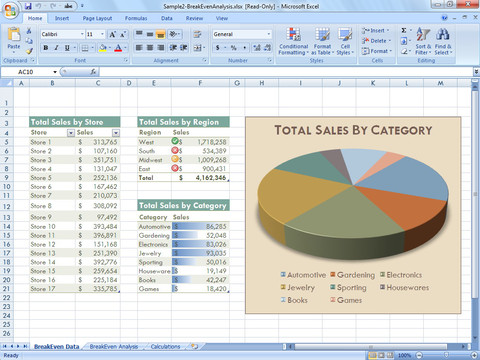Toggle Bold formatting button
Image resolution: width=480 pixels, height=360 pixels.
click(46, 48)
